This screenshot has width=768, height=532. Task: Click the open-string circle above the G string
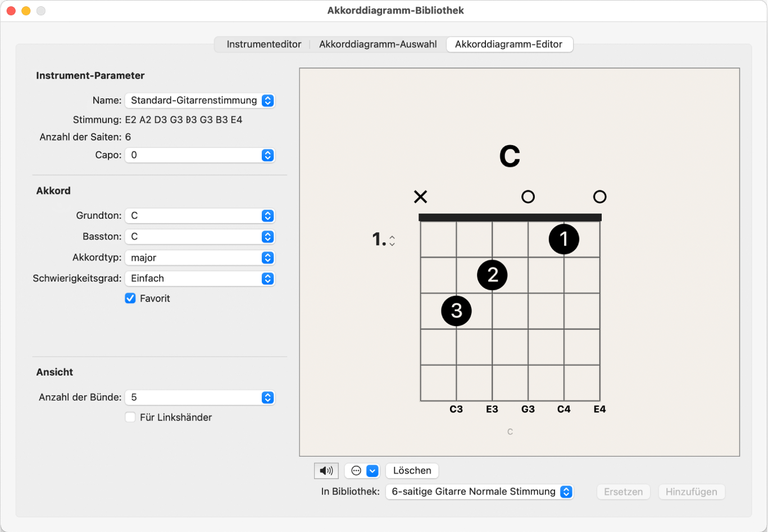528,197
